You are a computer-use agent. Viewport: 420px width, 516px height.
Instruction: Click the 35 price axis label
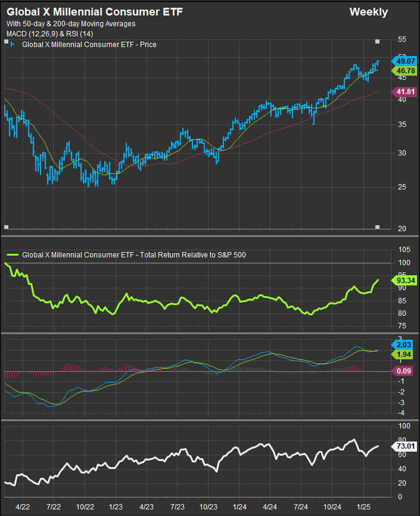[402, 125]
